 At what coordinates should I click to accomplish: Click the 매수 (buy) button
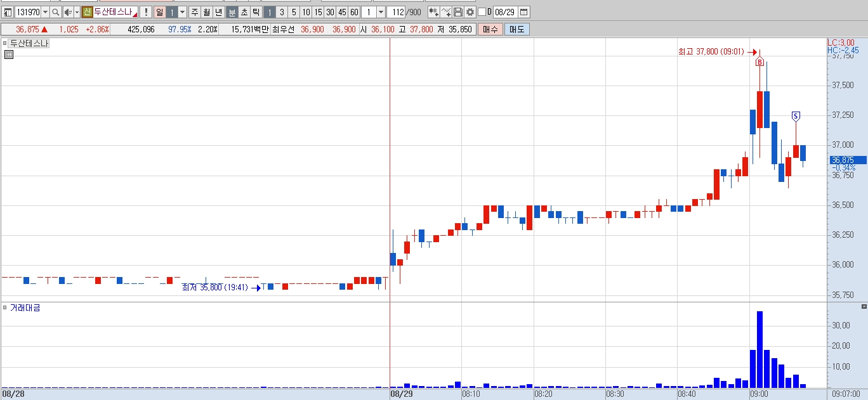pos(490,29)
